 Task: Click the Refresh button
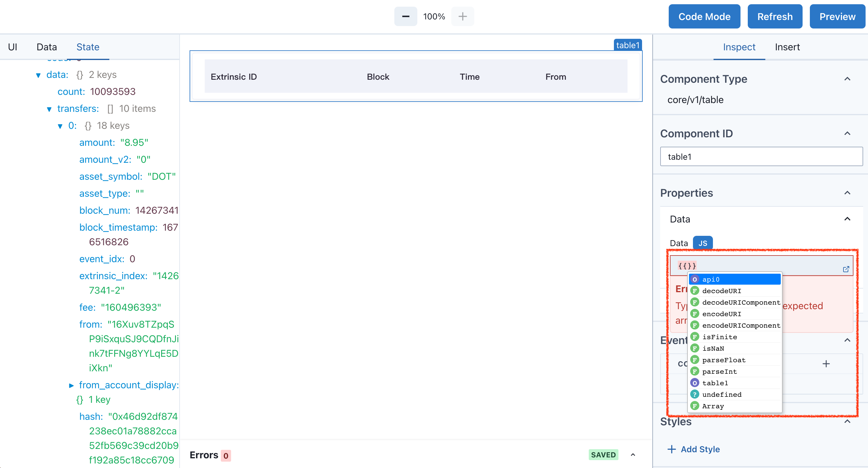pos(775,17)
